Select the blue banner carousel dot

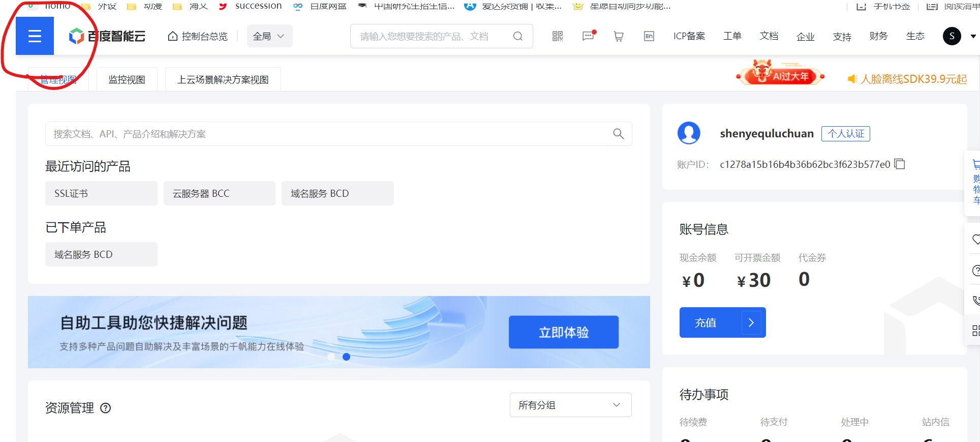click(x=347, y=357)
